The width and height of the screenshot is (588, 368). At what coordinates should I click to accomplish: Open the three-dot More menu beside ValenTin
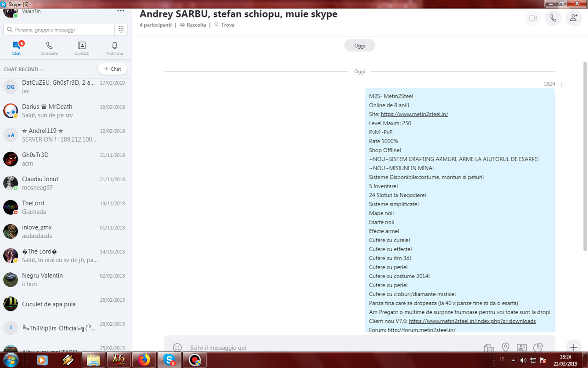pyautogui.click(x=121, y=11)
